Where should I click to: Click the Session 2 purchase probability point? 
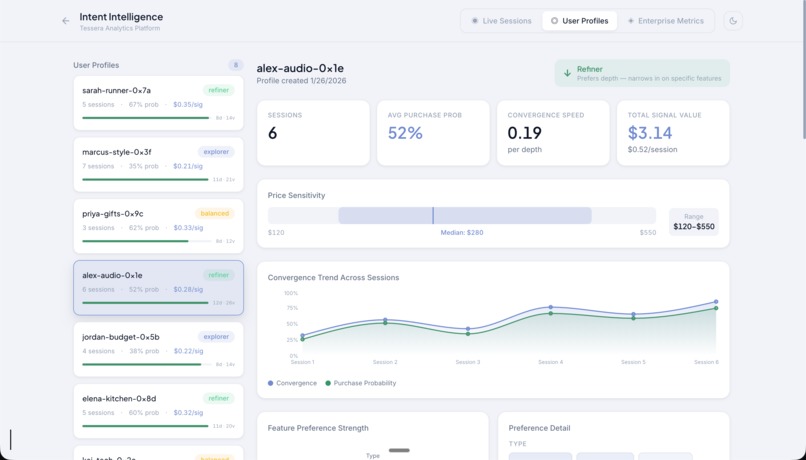[385, 323]
